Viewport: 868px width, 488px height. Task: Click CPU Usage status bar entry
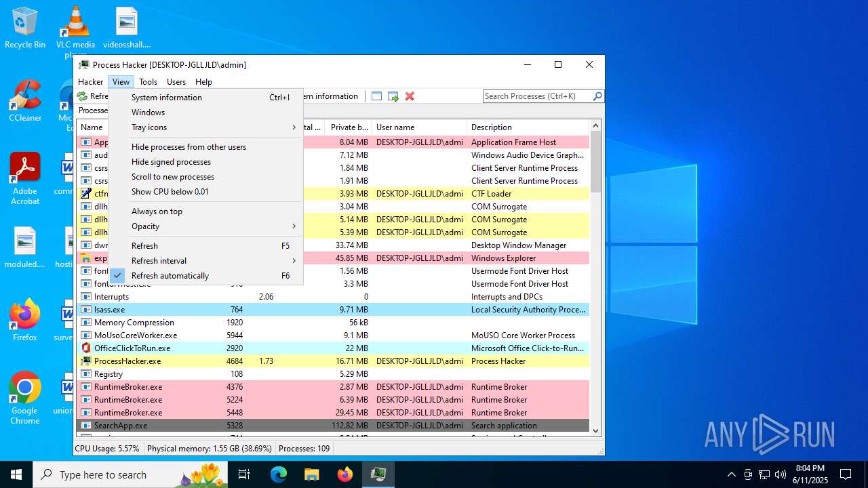[x=107, y=449]
